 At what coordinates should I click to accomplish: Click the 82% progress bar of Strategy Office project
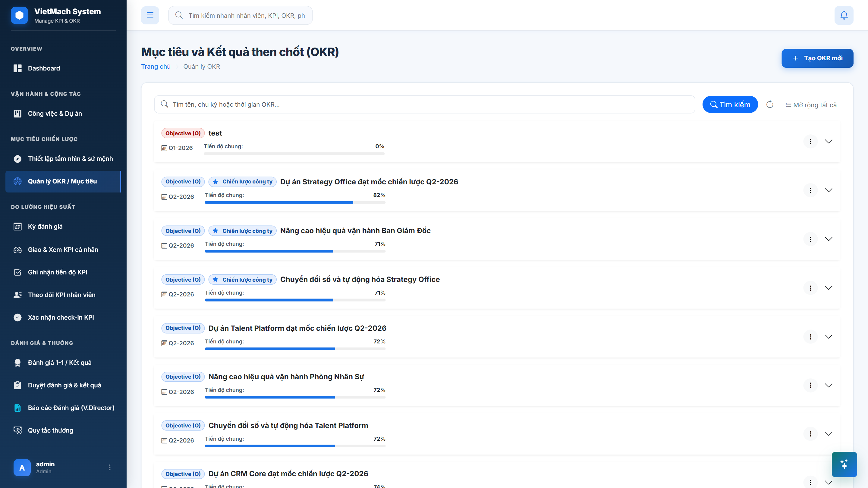[295, 202]
